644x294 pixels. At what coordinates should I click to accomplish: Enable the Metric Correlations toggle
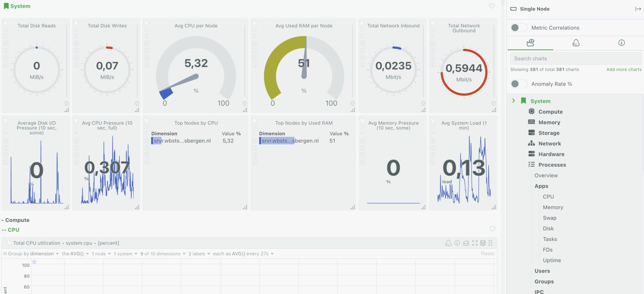pos(519,28)
